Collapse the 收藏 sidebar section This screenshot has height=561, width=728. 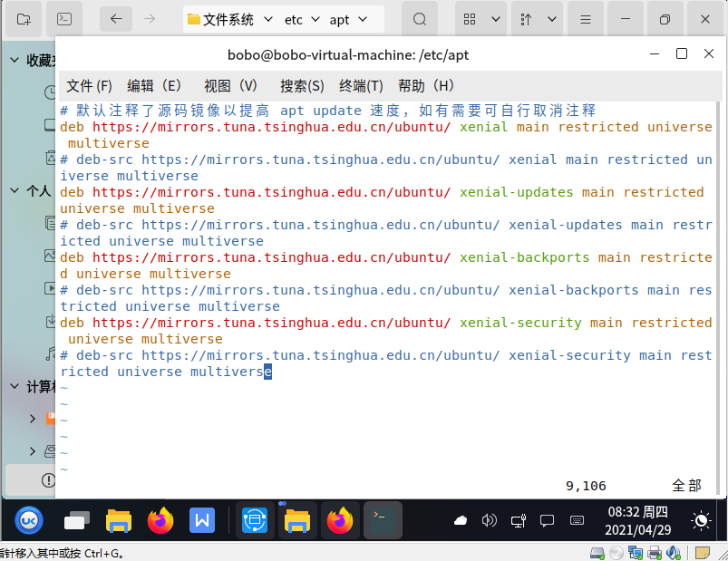point(15,60)
